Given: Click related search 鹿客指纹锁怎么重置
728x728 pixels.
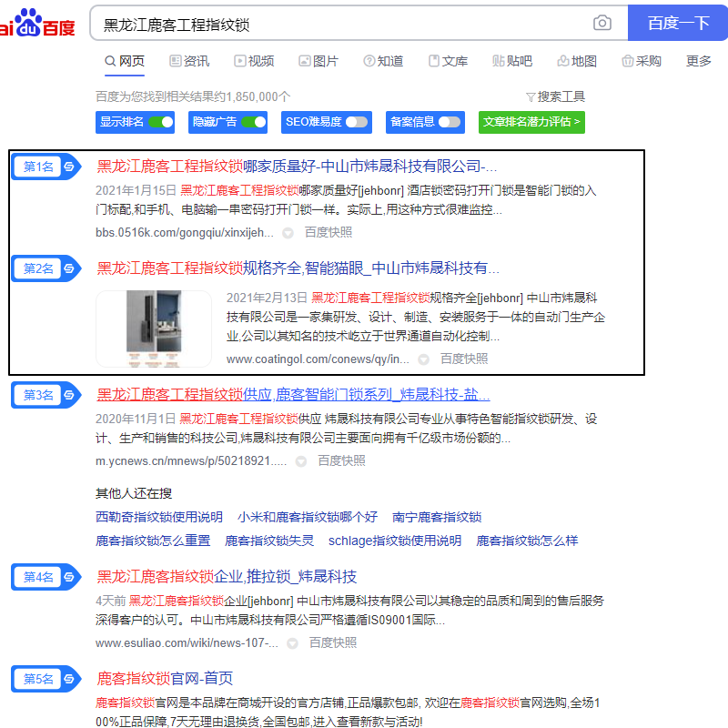Looking at the screenshot, I should (x=153, y=541).
